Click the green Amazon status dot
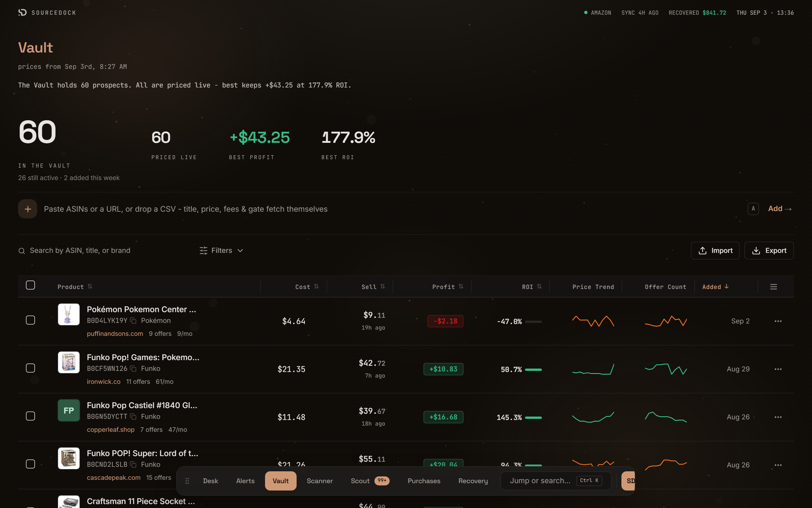The image size is (812, 508). (x=586, y=13)
